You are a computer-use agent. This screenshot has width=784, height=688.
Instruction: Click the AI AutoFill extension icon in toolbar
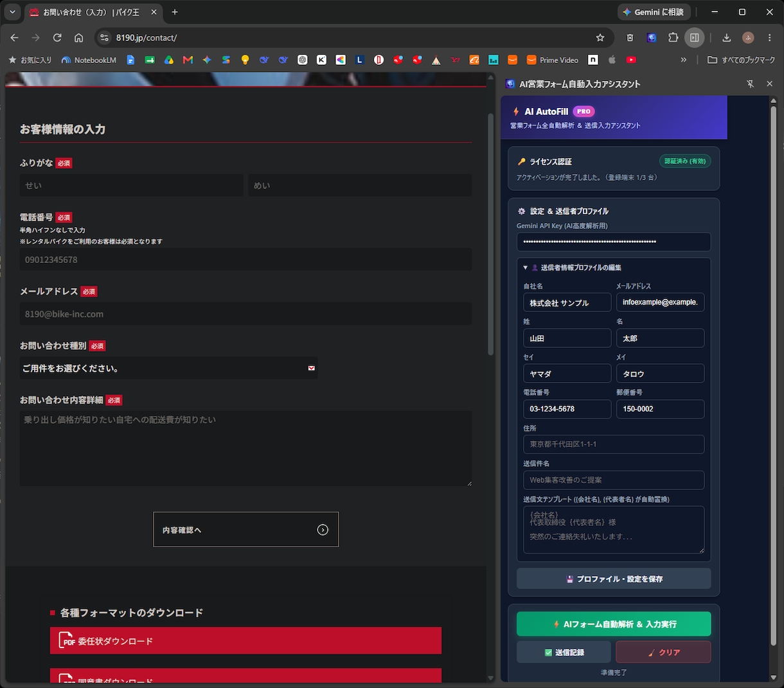(x=652, y=38)
